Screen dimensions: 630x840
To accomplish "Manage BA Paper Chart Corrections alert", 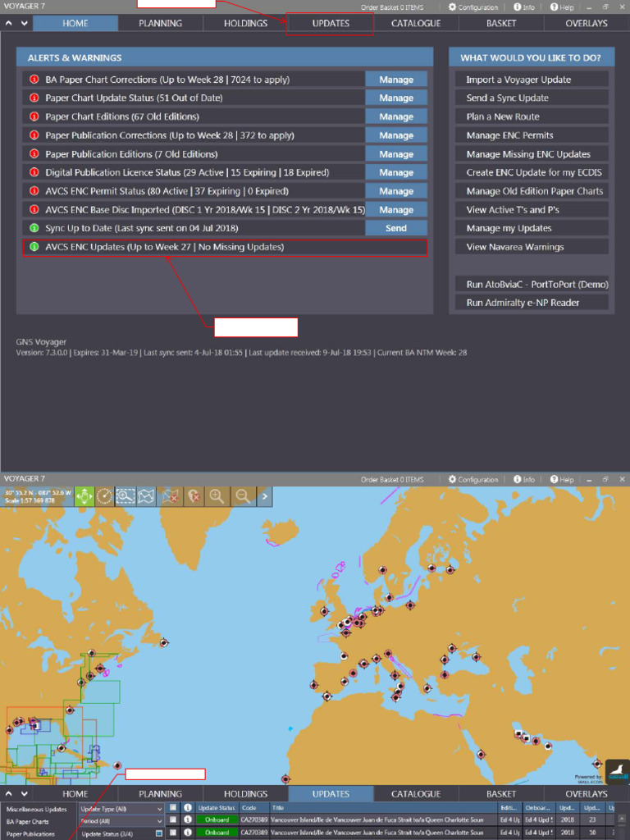I will [396, 80].
